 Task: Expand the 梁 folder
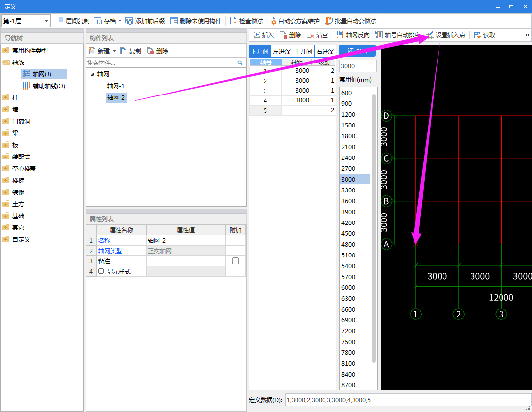(6, 133)
